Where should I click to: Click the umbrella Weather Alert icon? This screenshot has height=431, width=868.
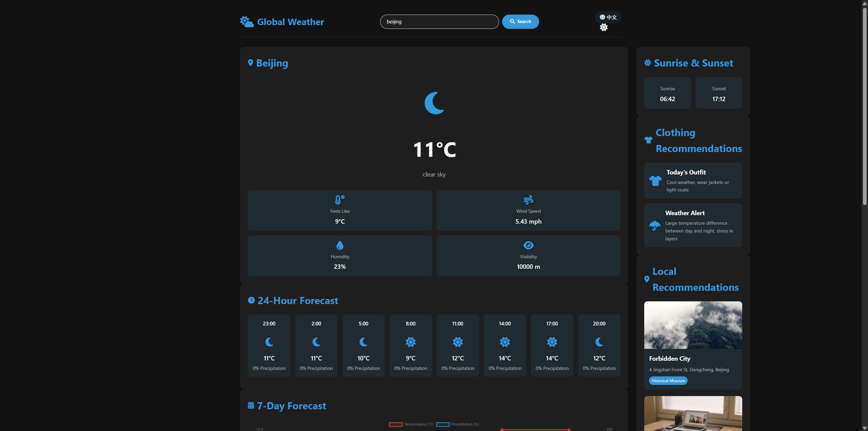[x=654, y=226]
